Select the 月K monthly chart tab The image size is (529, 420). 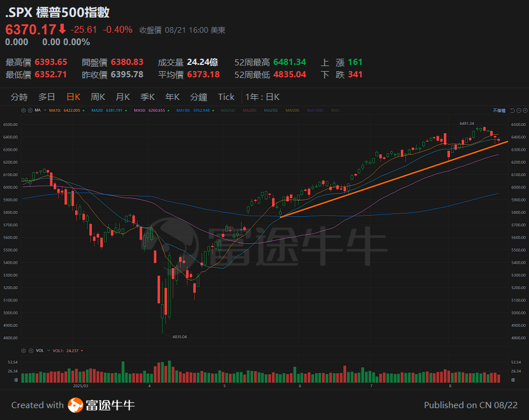tap(123, 97)
